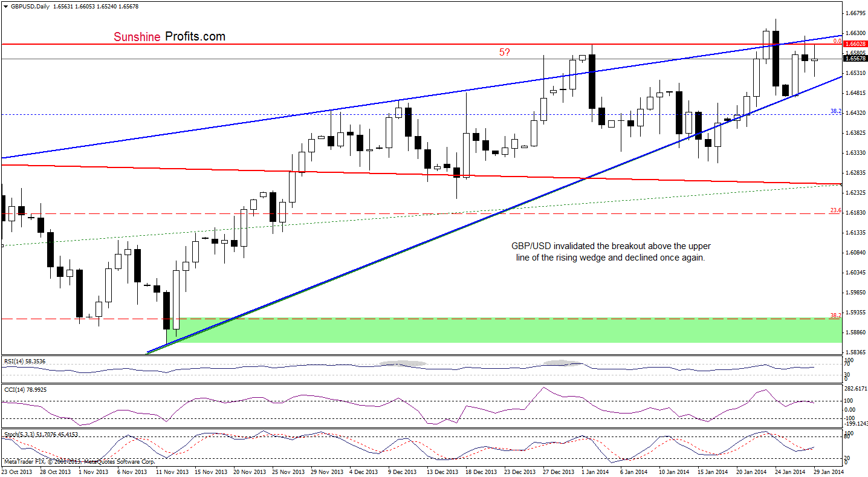Click the 6 Jan 2014 date label
Viewport: 868px width, 477px height.
click(635, 472)
